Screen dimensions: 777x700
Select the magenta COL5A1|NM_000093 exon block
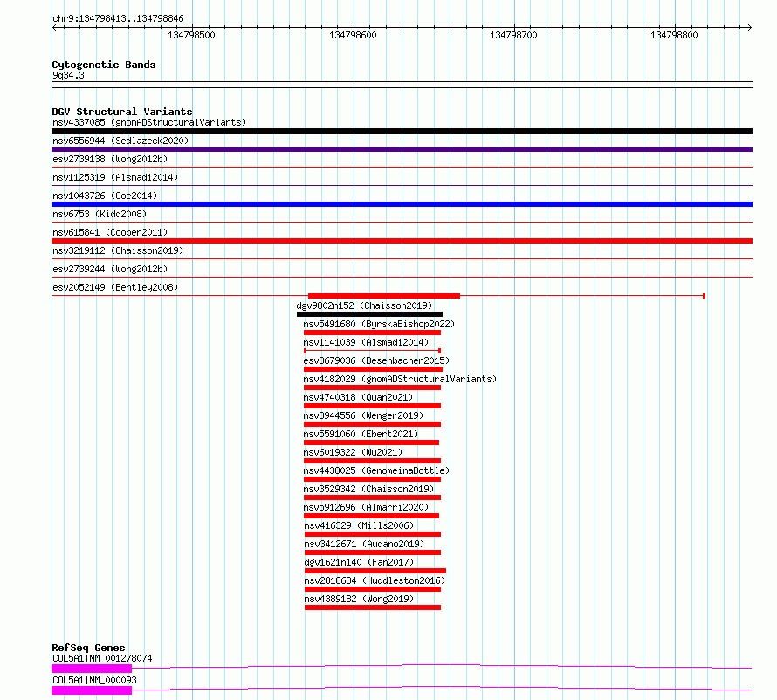[92, 690]
